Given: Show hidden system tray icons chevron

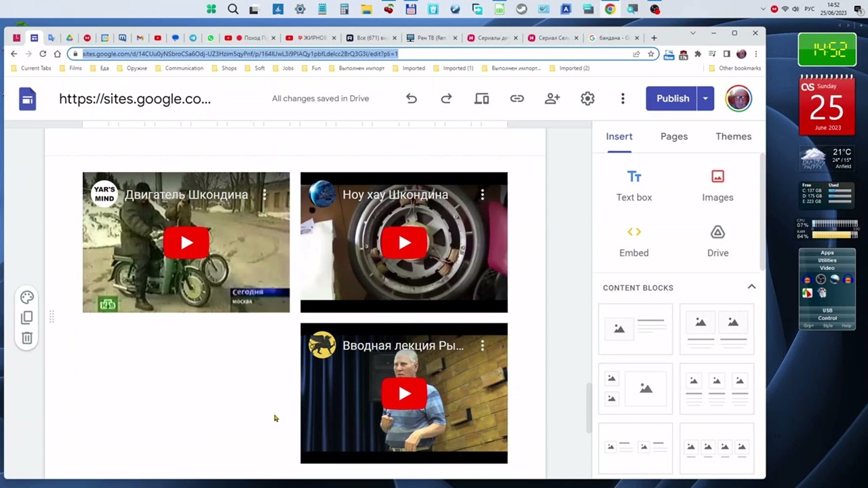Looking at the screenshot, I should click(x=764, y=9).
